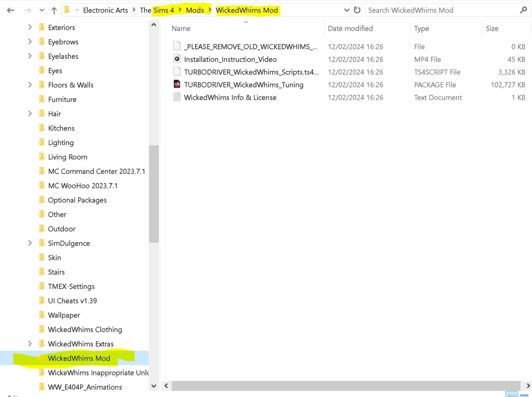Sort files by Type column

coord(421,28)
